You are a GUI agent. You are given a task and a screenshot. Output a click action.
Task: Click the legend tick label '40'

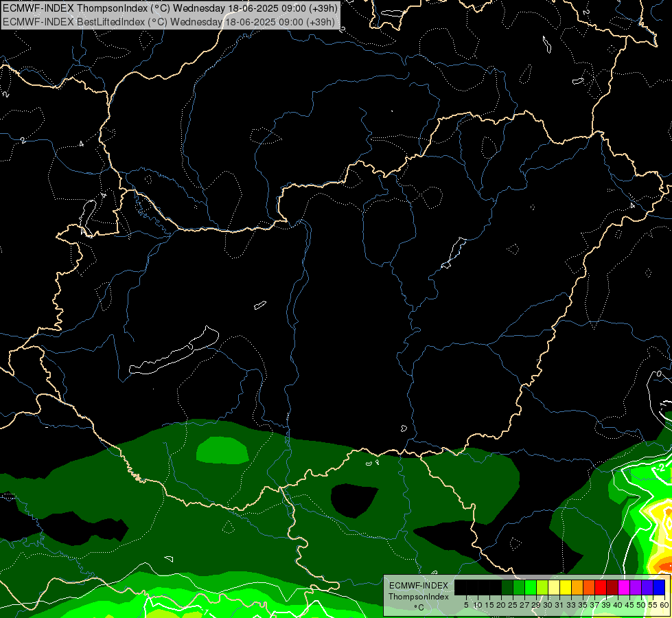[x=618, y=605]
